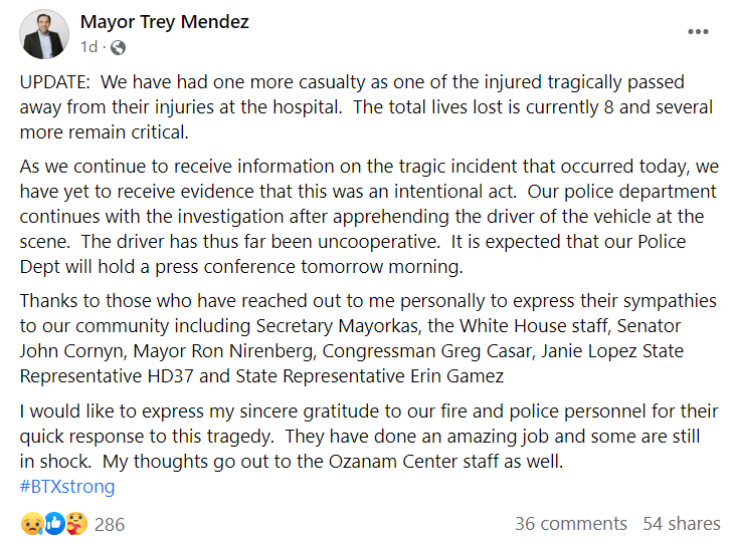Click the paragraph thanking those who reached out
Viewport: 736px width, 549px height.
point(368,338)
